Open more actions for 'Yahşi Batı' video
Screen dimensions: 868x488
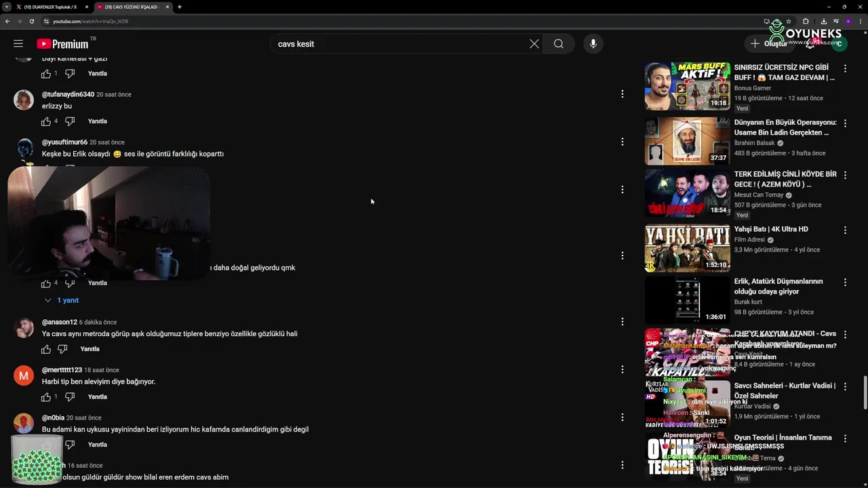pos(845,230)
